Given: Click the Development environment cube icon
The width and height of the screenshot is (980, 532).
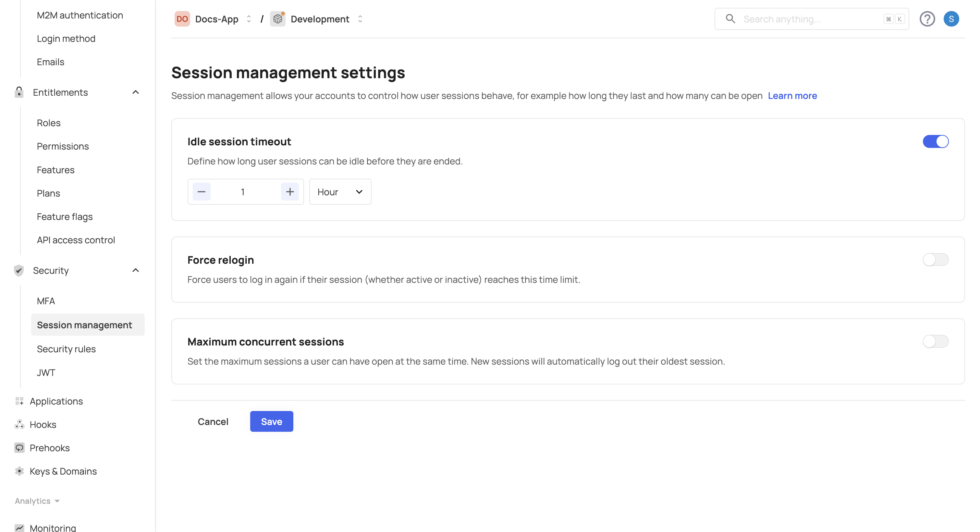Looking at the screenshot, I should (x=278, y=19).
